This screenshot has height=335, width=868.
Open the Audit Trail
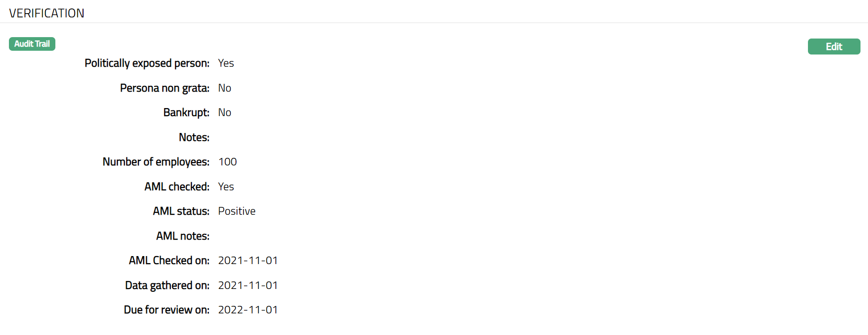[x=32, y=44]
